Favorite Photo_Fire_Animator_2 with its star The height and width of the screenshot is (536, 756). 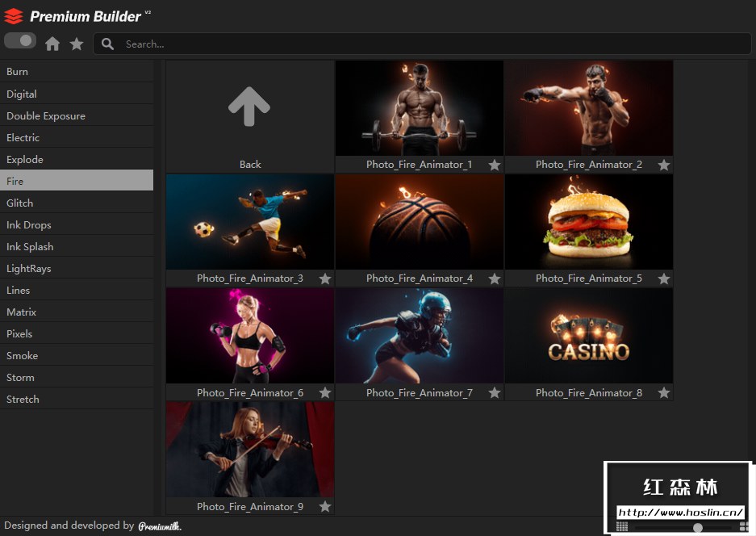pyautogui.click(x=664, y=165)
